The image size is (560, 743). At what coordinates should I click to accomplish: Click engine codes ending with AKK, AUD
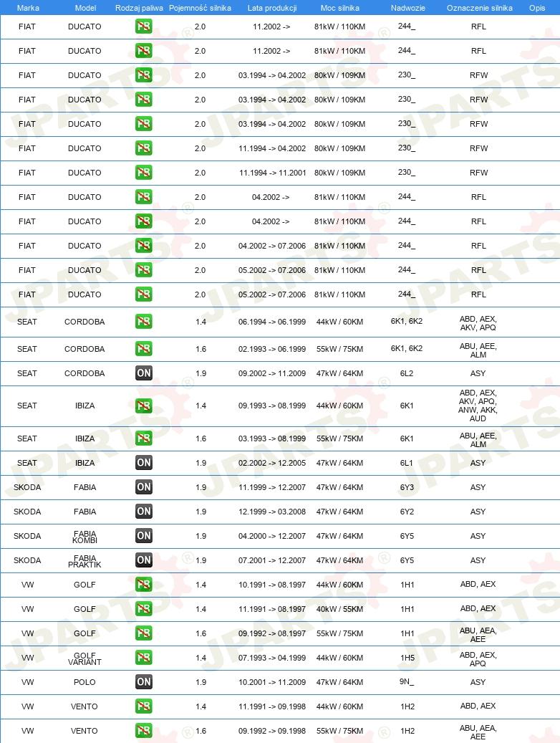pos(478,406)
